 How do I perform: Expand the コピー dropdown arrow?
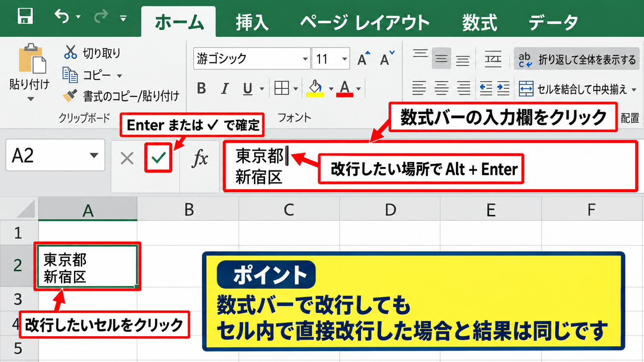pos(119,76)
